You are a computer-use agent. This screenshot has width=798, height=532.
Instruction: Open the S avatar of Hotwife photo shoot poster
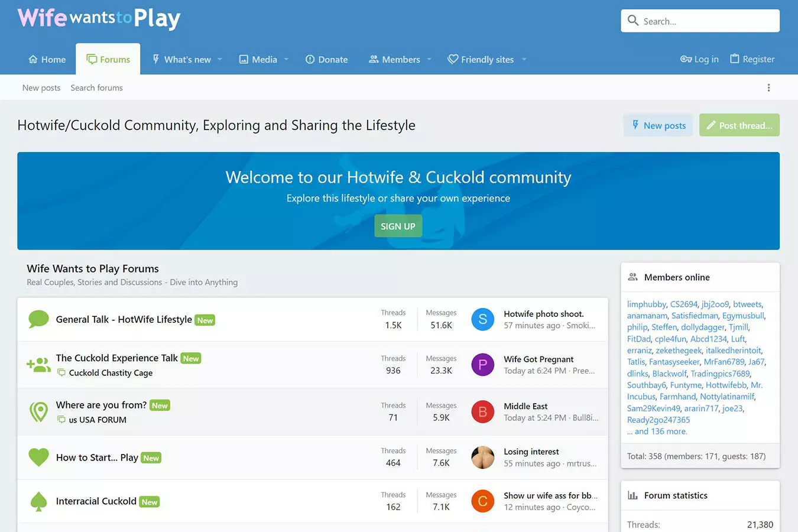pos(482,319)
